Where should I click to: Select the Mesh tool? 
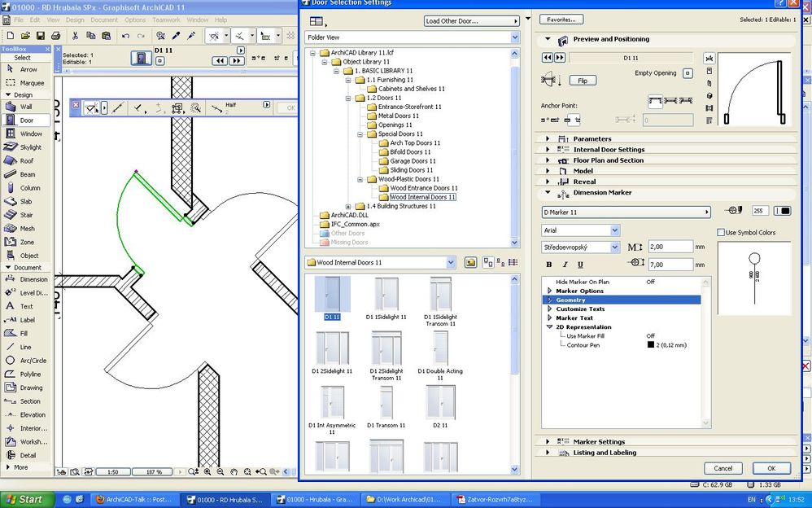point(25,228)
